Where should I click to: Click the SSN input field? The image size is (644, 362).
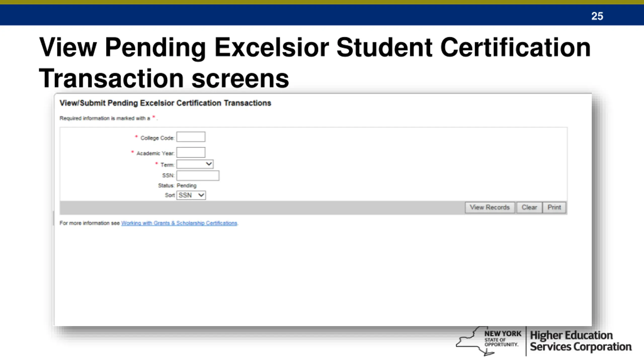(198, 175)
